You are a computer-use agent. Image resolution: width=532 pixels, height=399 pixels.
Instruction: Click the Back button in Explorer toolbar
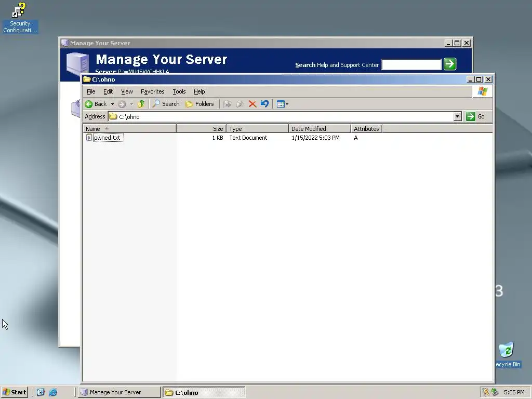point(96,104)
